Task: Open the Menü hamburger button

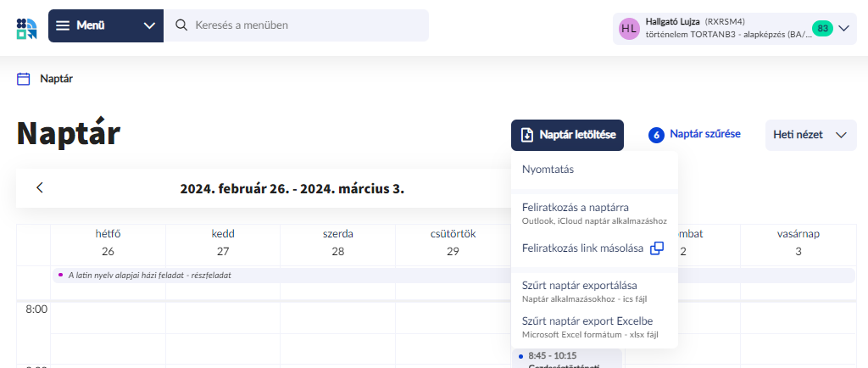Action: point(63,25)
